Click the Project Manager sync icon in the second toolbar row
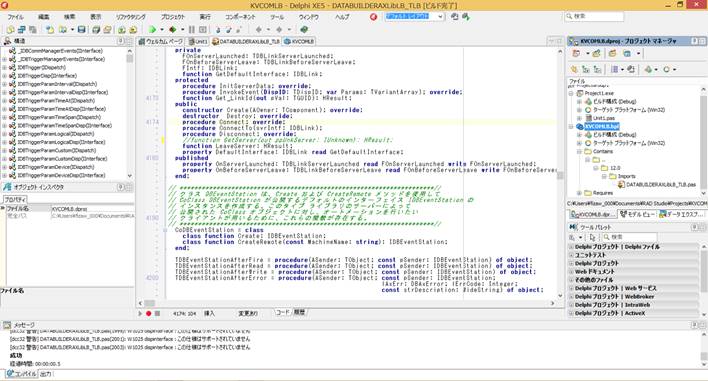Image resolution: width=708 pixels, height=381 pixels. (x=574, y=70)
